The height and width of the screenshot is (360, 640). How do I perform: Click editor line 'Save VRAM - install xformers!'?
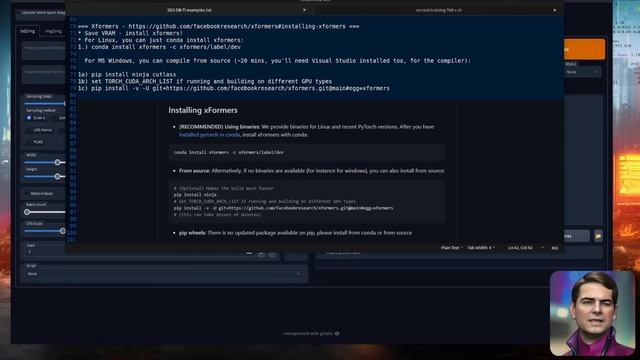[x=130, y=33]
